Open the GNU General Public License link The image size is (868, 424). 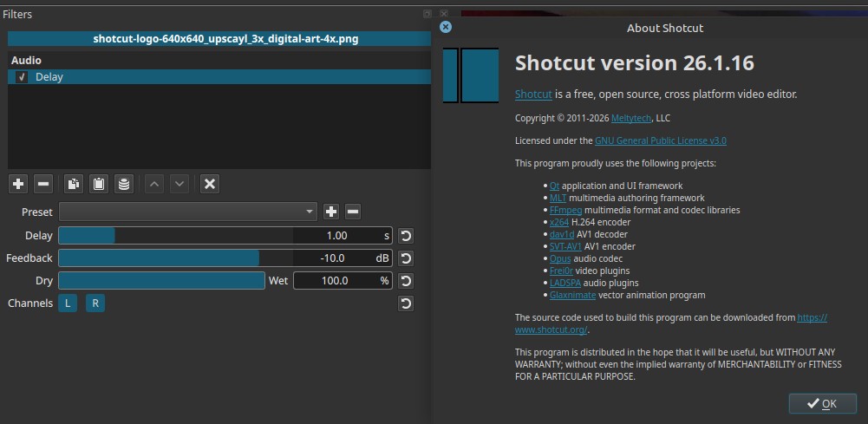pos(660,140)
